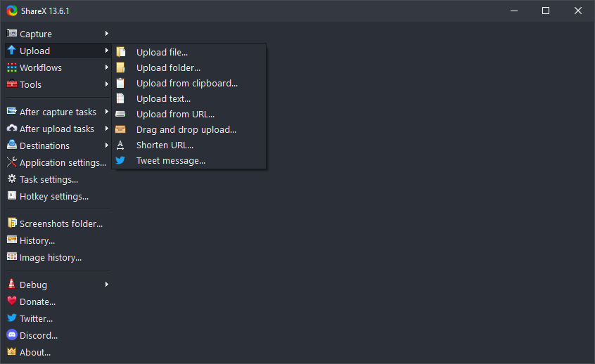Expand the Destinations submenu arrow
This screenshot has height=364, width=595.
(x=107, y=145)
